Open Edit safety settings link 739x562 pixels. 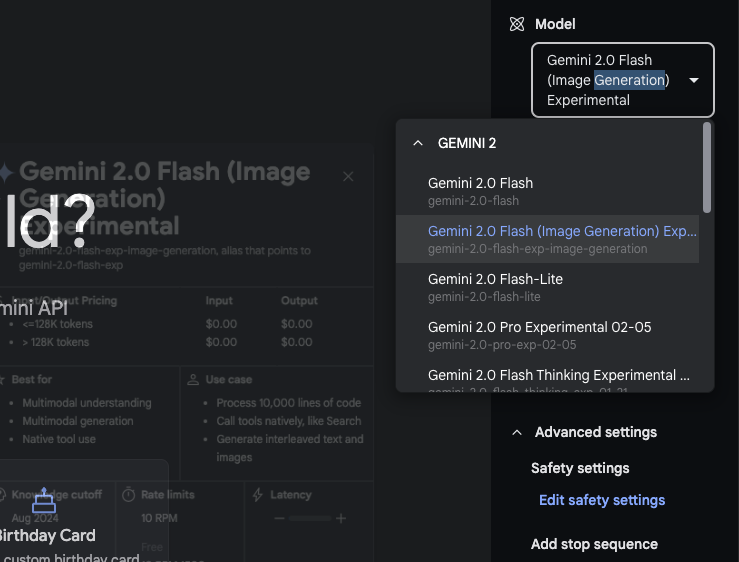pyautogui.click(x=601, y=500)
